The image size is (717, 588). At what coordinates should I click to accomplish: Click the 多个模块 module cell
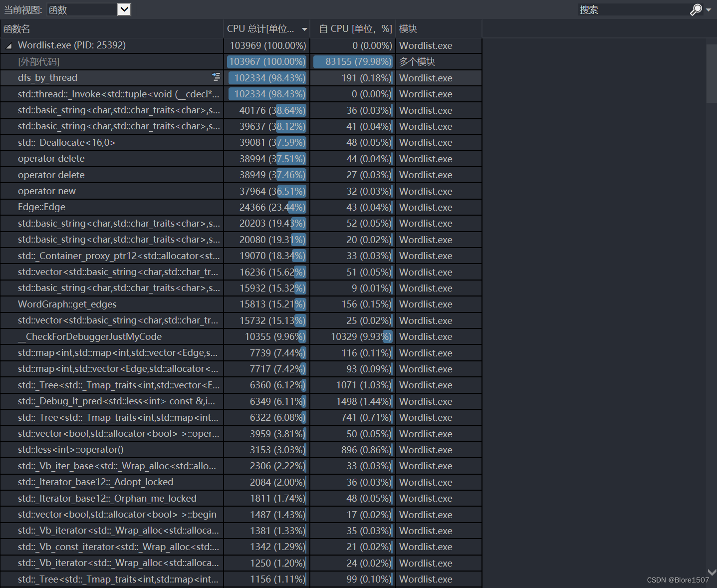pos(439,61)
